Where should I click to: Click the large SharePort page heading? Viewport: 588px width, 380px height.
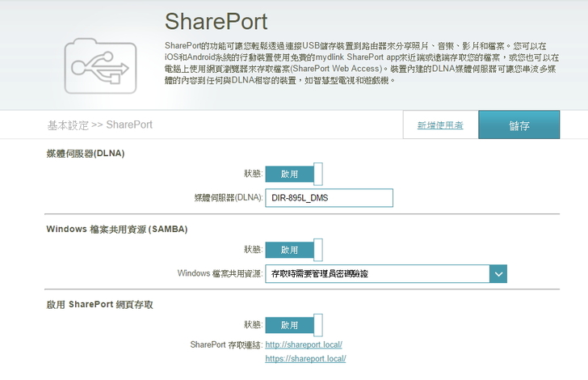pyautogui.click(x=216, y=21)
